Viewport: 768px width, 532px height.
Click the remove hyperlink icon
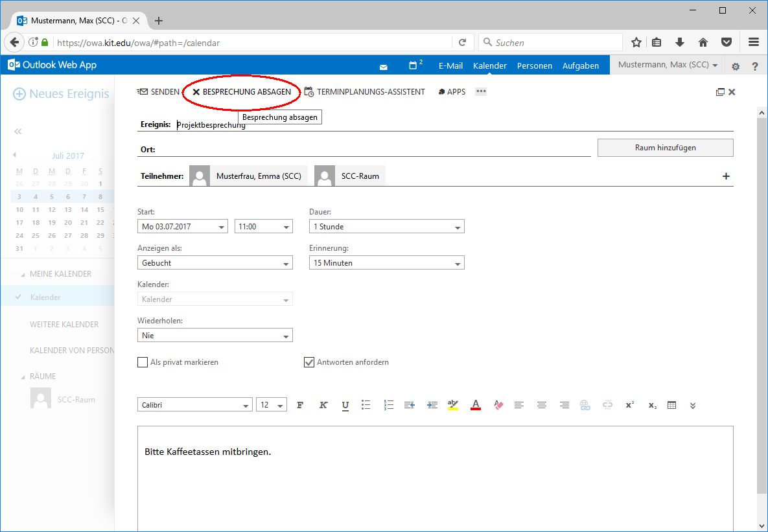(x=607, y=405)
